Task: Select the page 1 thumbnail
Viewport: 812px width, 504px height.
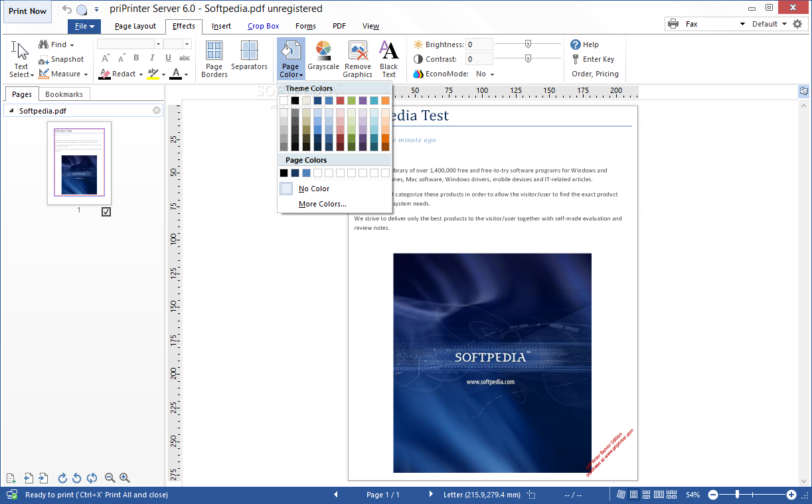Action: tap(79, 163)
